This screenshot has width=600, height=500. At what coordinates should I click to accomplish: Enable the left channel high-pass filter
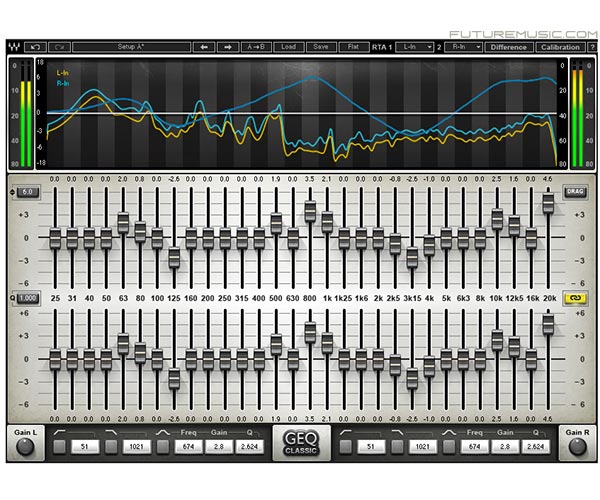tap(59, 446)
